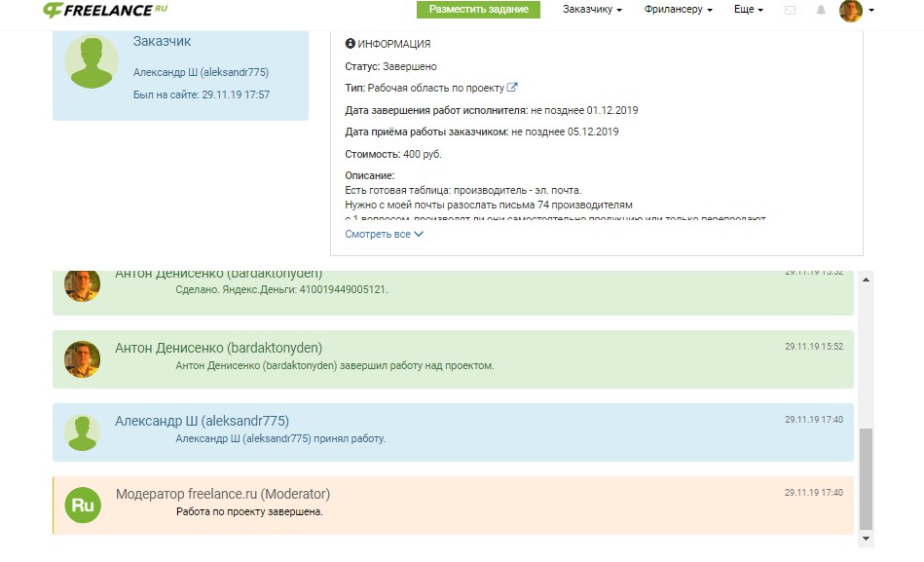Click Moderator Ru avatar icon
924x562 pixels.
[83, 506]
